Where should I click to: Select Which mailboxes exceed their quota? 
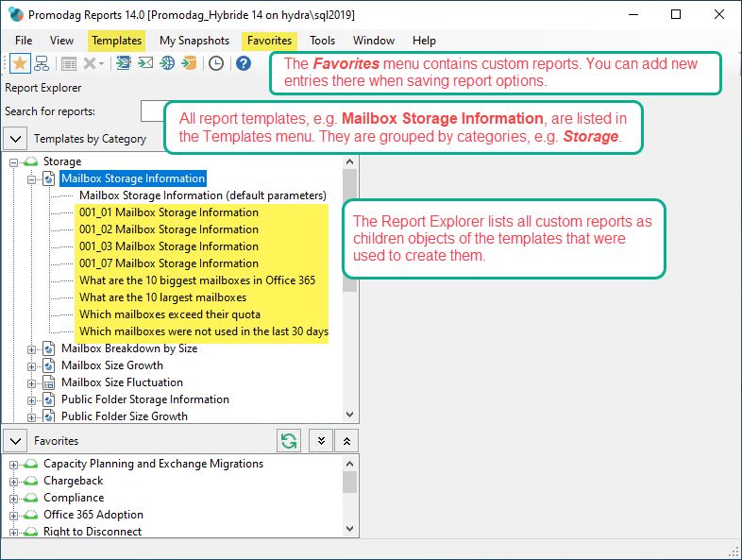[x=169, y=314]
